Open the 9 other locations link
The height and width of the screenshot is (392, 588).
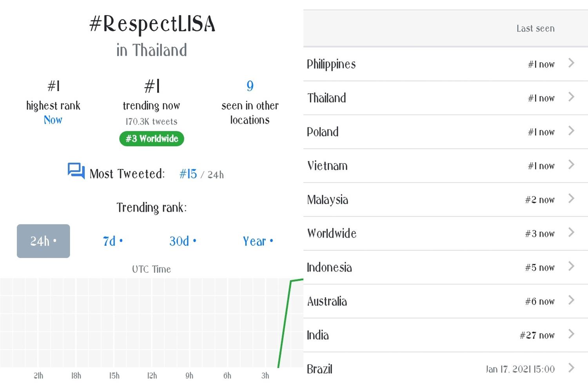click(250, 86)
